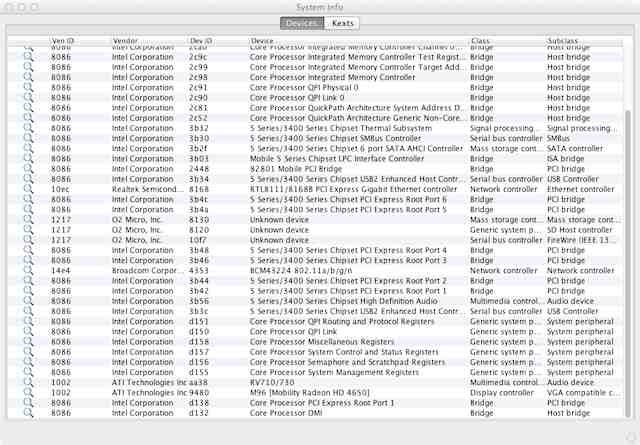Select 'Core Processor QPI Link' d150 row text
Screen dimensions: 640x445
tap(293, 332)
